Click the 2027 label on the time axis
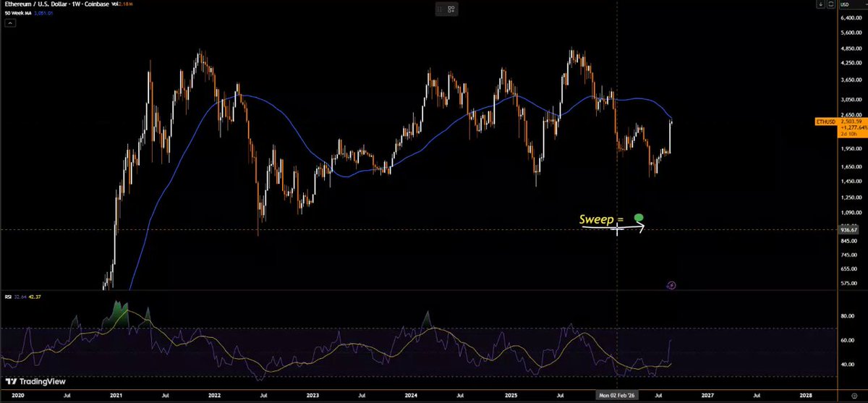 (709, 396)
